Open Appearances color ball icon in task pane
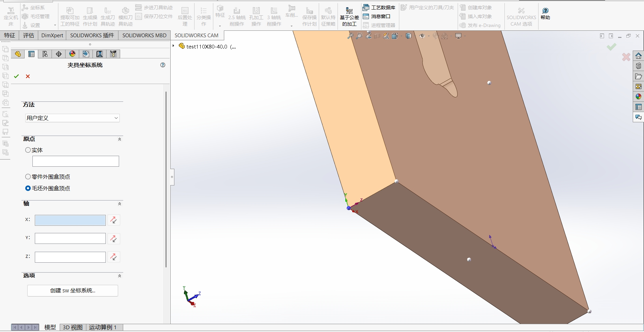The height and width of the screenshot is (332, 644). 639,97
